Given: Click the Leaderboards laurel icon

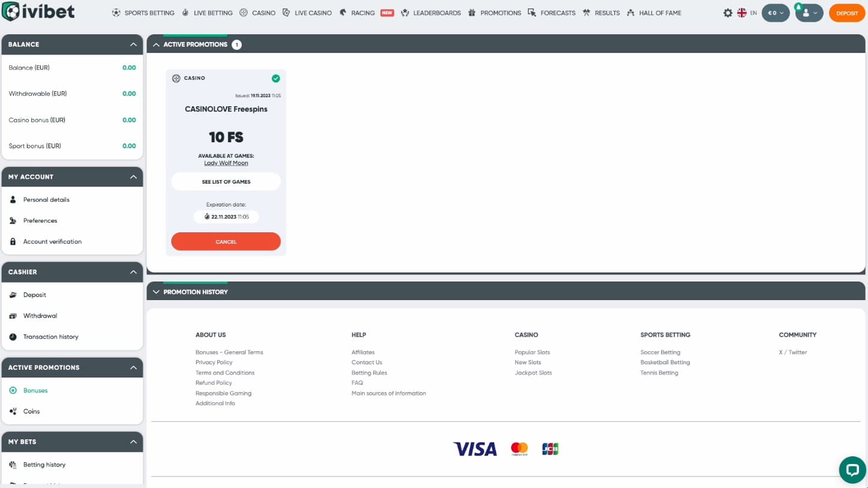Looking at the screenshot, I should click(x=405, y=13).
